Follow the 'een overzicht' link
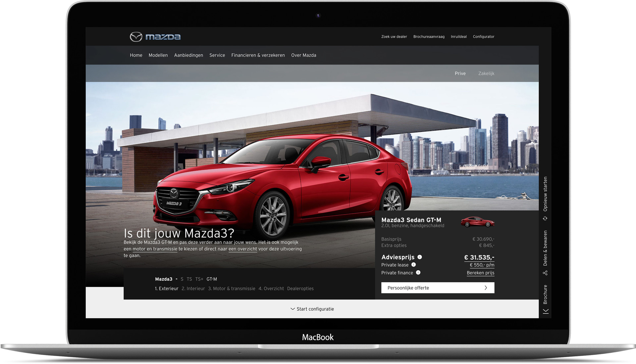This screenshot has height=364, width=636. pyautogui.click(x=242, y=249)
